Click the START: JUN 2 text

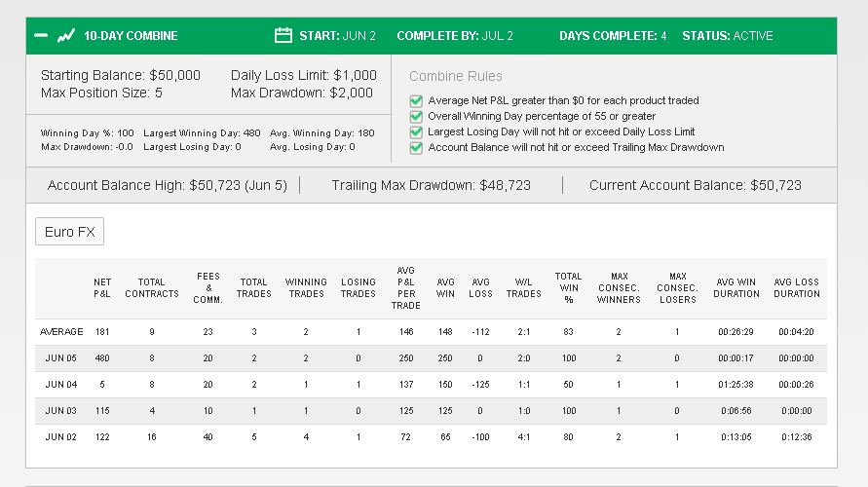[337, 36]
